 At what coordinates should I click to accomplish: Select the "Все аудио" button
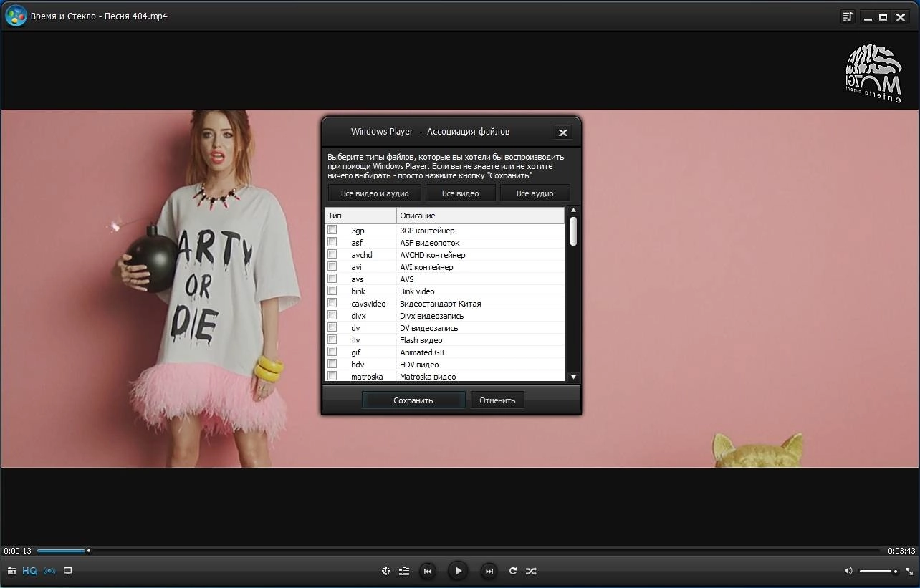[535, 193]
